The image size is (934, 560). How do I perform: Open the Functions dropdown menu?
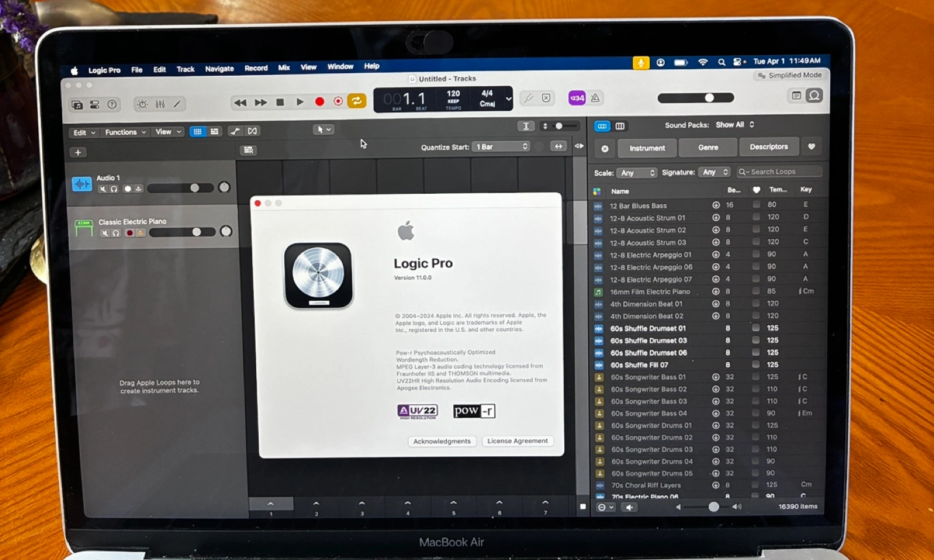[x=126, y=132]
